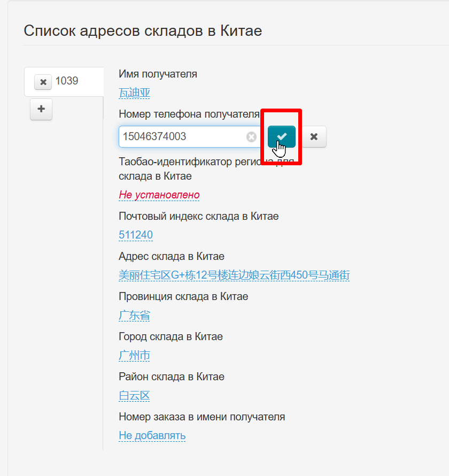Change district value 白云区
The width and height of the screenshot is (449, 476).
click(x=134, y=396)
